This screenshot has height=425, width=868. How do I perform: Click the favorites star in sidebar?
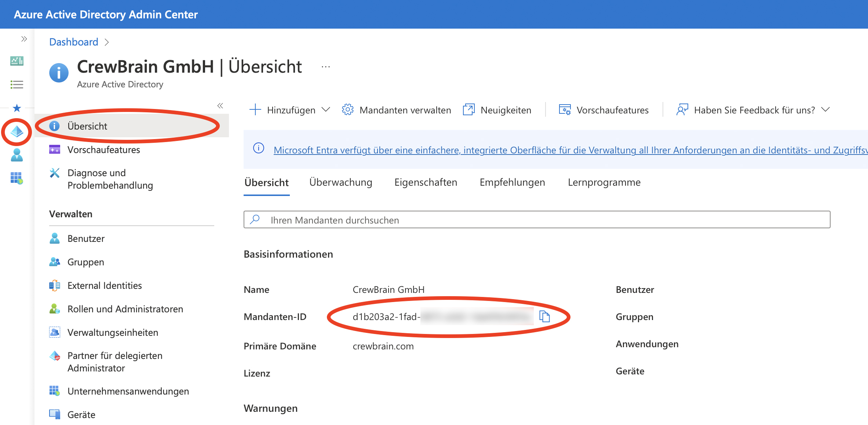click(x=17, y=108)
